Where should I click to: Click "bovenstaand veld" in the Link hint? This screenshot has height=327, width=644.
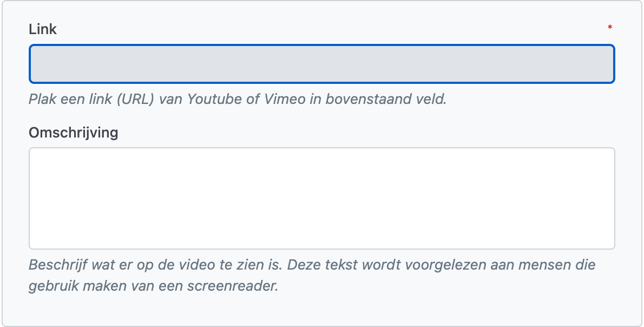pyautogui.click(x=385, y=100)
